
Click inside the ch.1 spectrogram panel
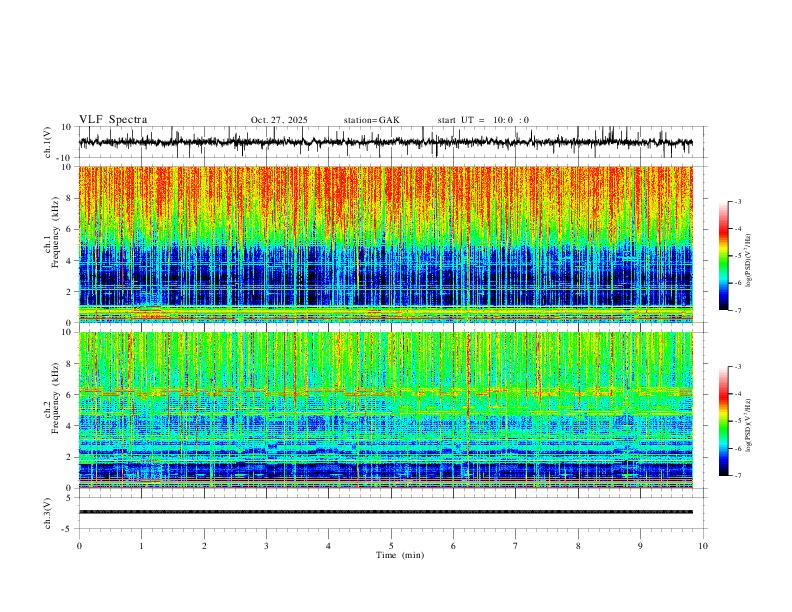[x=385, y=244]
